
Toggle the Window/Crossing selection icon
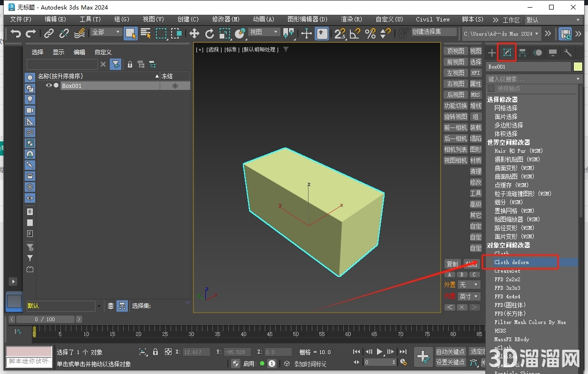[x=177, y=33]
